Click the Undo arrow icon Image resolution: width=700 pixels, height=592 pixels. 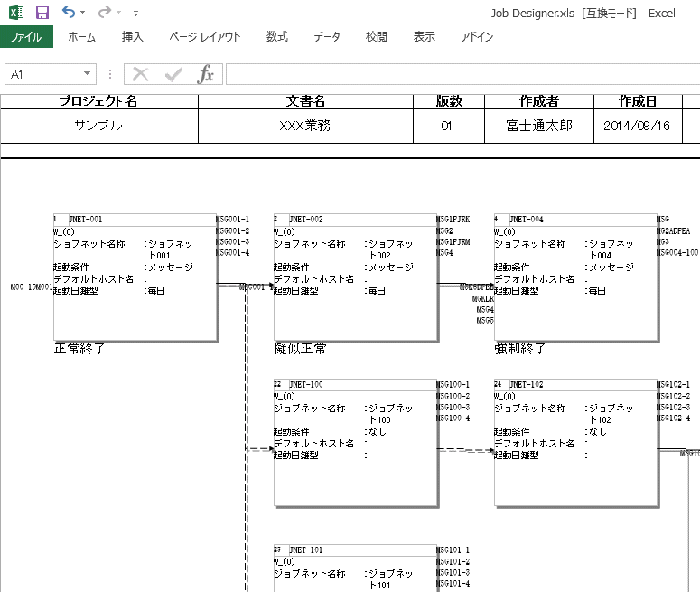[69, 13]
